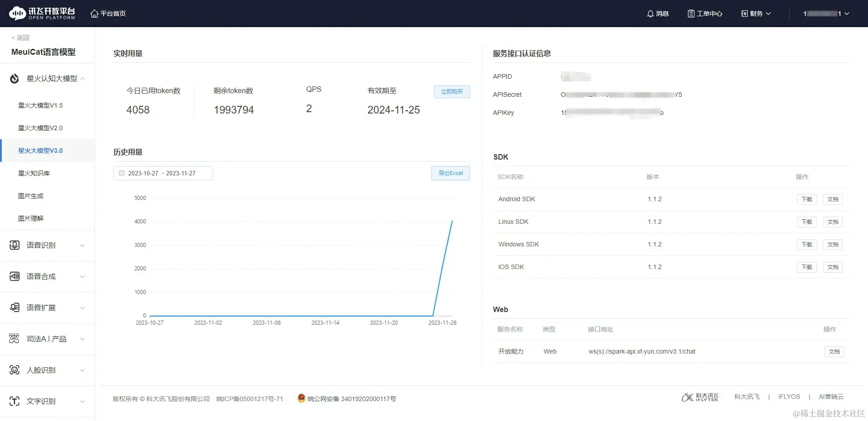Download the Linux SDK
The width and height of the screenshot is (868, 421).
(x=807, y=222)
